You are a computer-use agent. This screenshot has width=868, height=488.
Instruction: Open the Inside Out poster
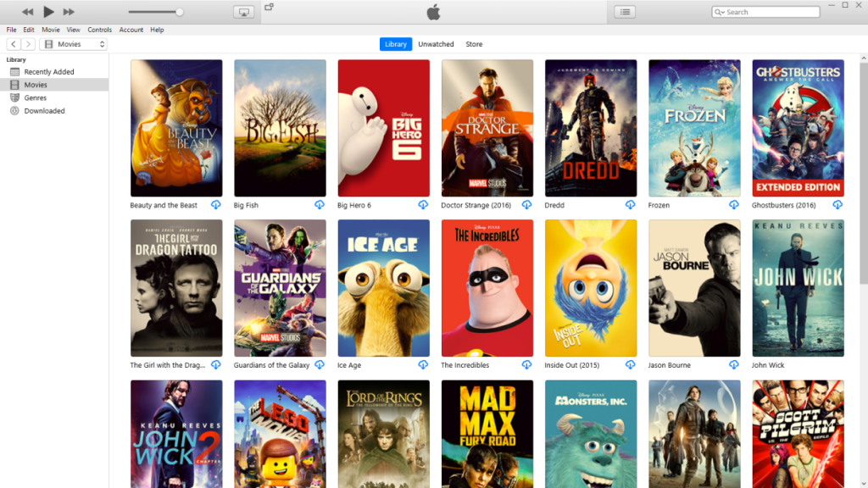[x=591, y=288]
